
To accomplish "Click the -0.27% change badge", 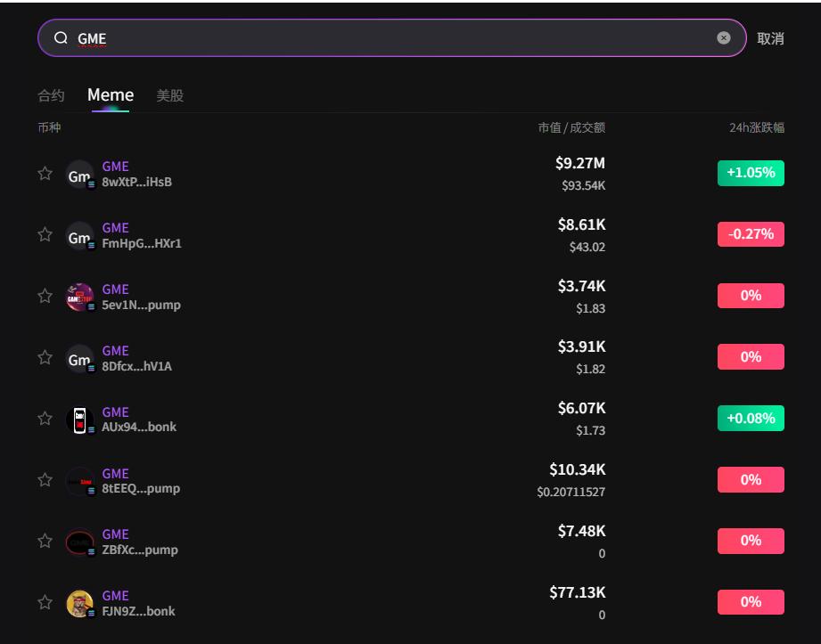I will click(750, 234).
